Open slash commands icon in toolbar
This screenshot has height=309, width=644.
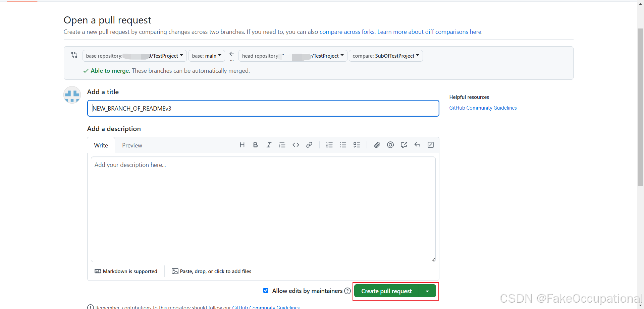click(431, 145)
